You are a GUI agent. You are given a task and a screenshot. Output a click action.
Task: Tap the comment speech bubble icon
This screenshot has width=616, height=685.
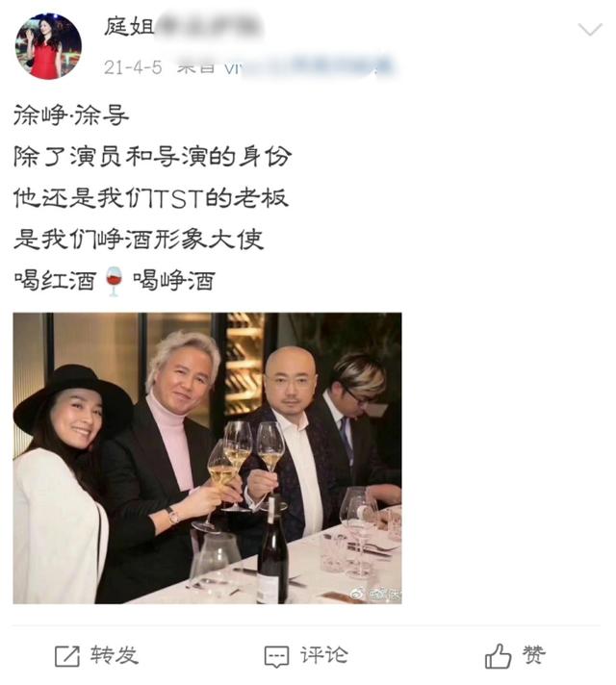[276, 656]
